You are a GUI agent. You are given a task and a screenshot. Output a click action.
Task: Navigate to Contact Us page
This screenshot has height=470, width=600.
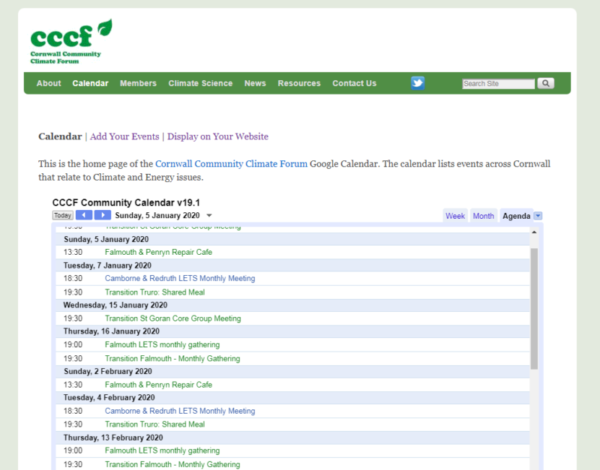point(354,83)
